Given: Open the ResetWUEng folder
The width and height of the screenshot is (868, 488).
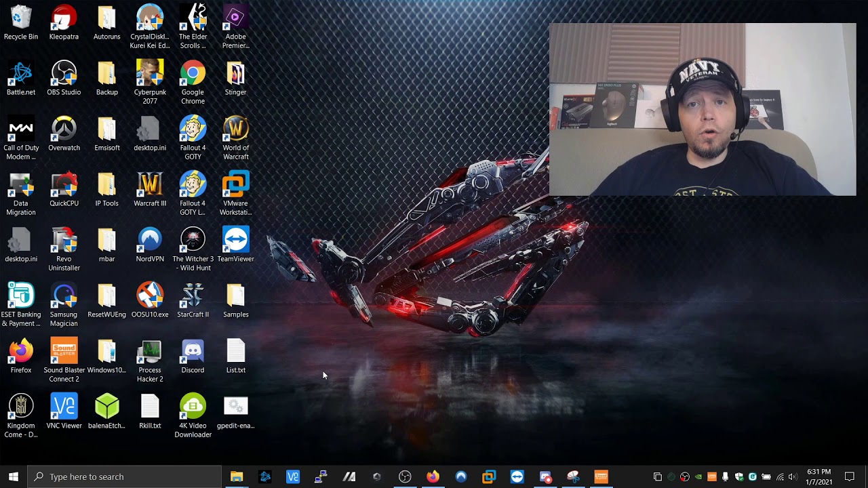Looking at the screenshot, I should coord(106,301).
